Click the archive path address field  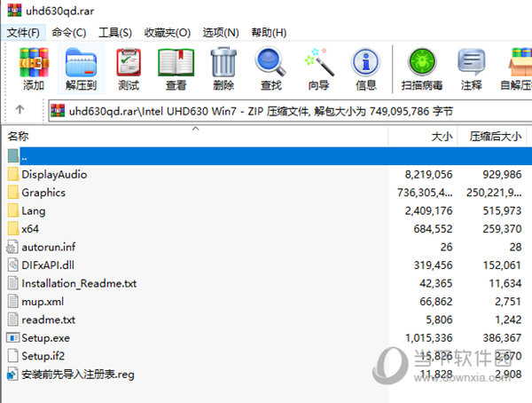[291, 111]
